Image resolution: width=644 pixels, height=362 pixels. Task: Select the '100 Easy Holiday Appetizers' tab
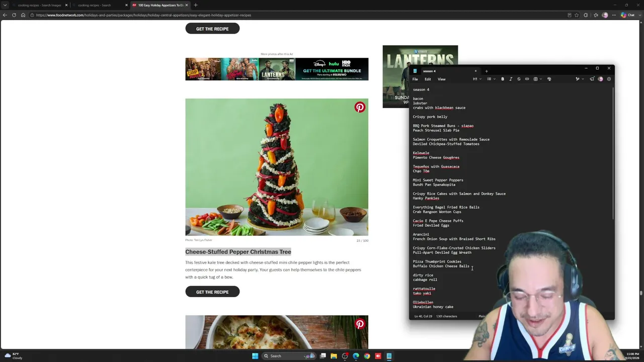[x=160, y=5]
